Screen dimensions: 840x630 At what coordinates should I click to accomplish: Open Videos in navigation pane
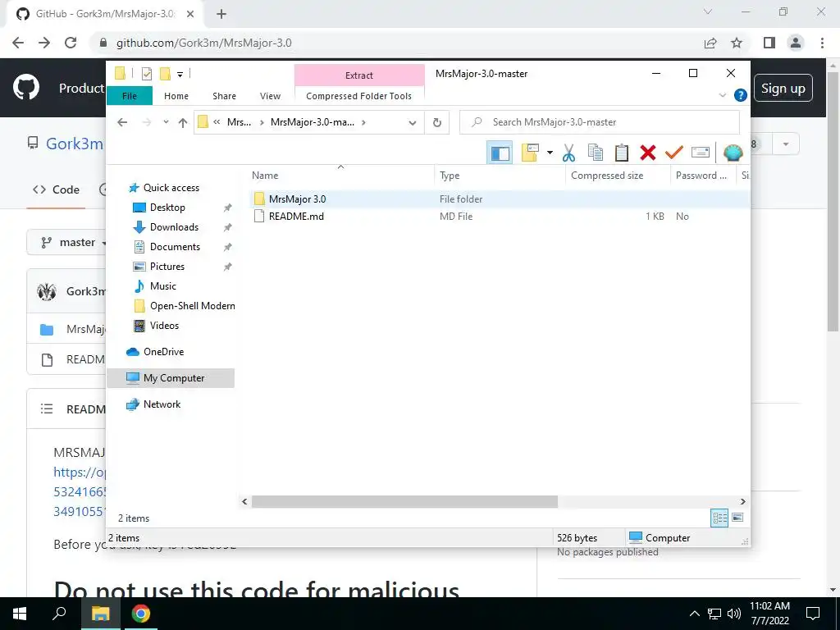(164, 326)
